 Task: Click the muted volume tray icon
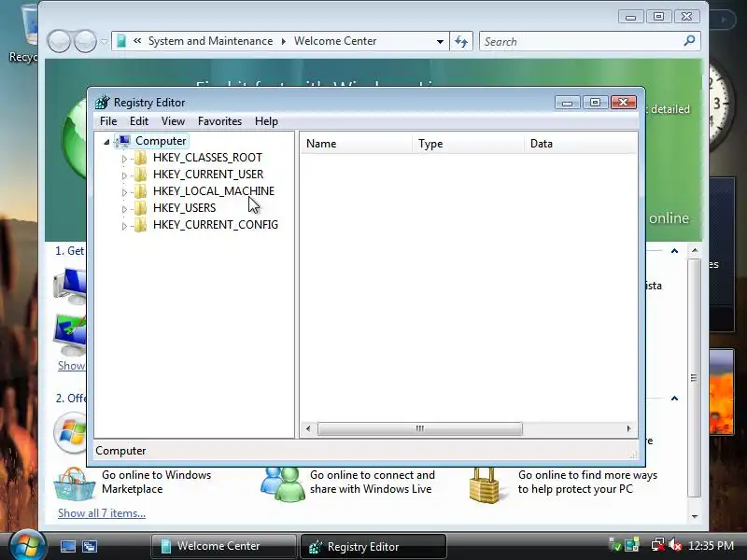[x=675, y=545]
